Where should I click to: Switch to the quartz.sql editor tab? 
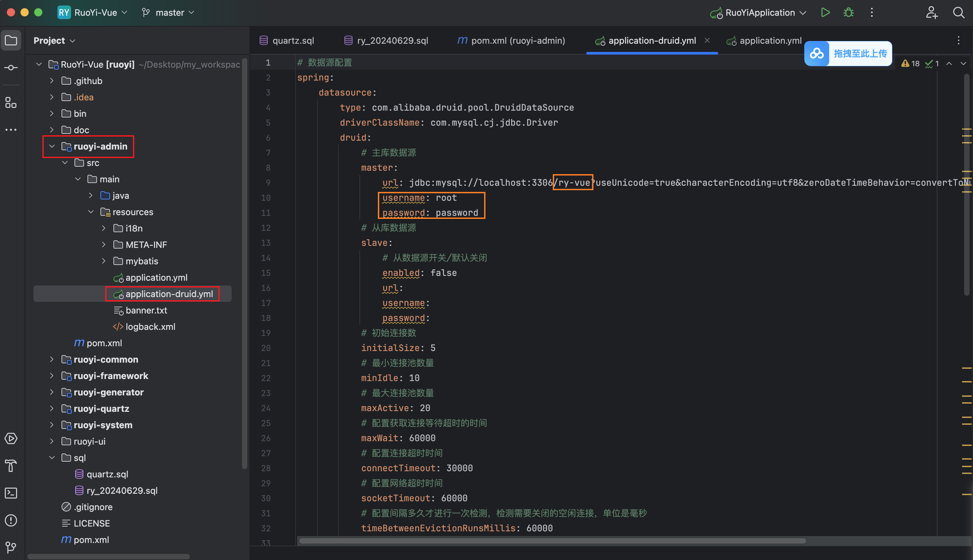287,40
